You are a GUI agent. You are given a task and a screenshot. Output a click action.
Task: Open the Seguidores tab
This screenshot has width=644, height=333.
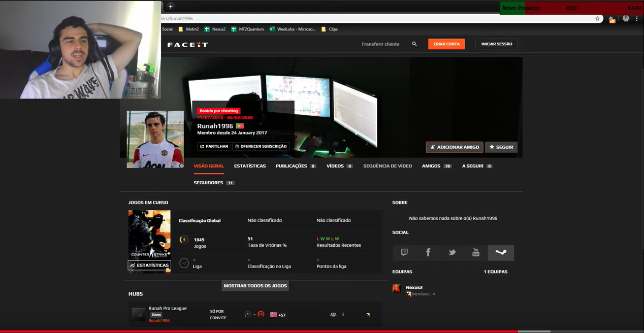214,183
